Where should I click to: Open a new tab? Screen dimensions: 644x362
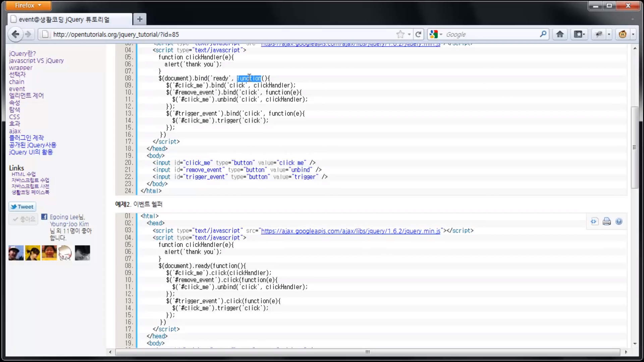pyautogui.click(x=140, y=19)
